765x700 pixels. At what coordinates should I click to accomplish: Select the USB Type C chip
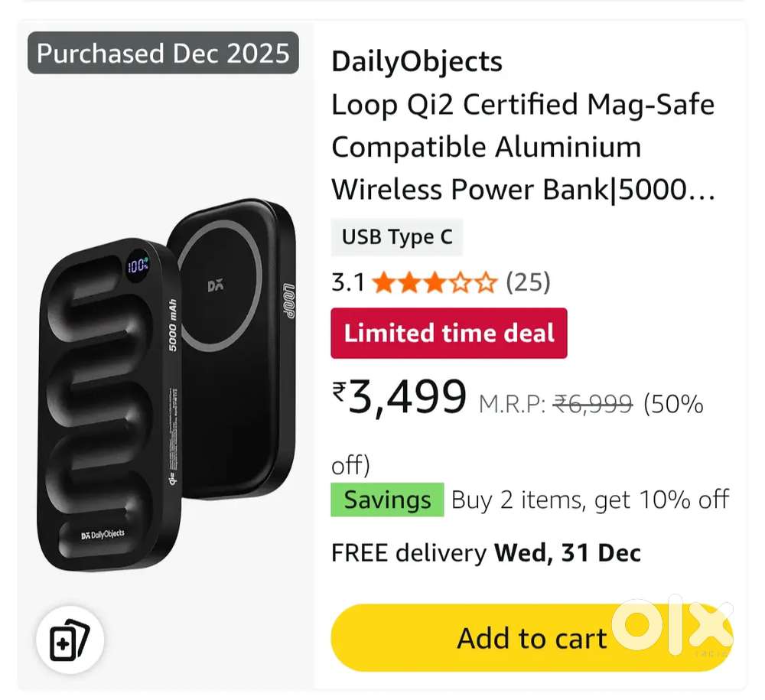[x=397, y=237]
